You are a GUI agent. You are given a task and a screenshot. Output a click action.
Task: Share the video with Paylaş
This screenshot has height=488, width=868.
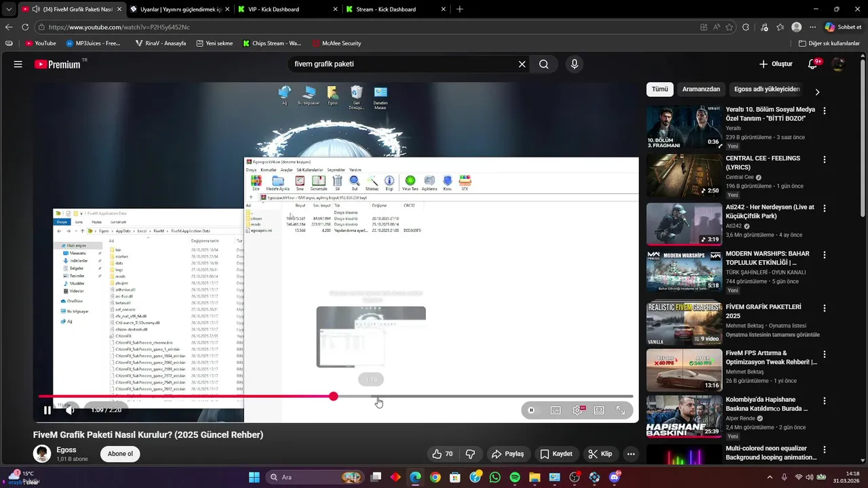pos(508,454)
